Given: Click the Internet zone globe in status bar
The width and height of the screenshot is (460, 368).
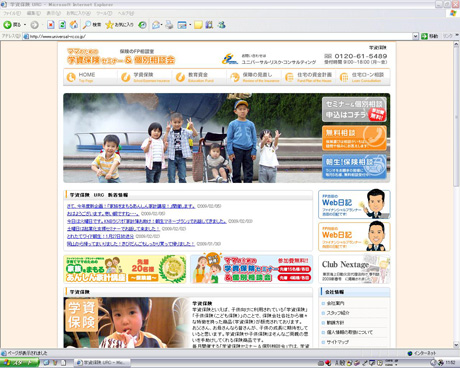Looking at the screenshot, I should 410,353.
